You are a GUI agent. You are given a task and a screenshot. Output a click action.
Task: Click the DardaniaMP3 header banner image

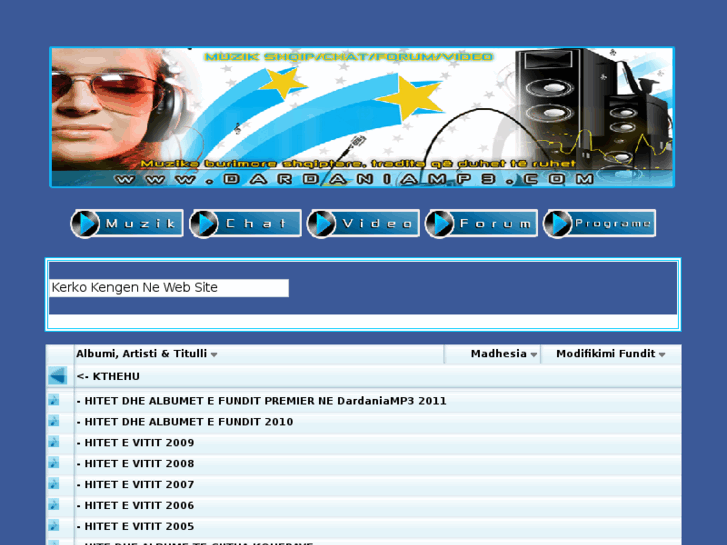pyautogui.click(x=362, y=117)
